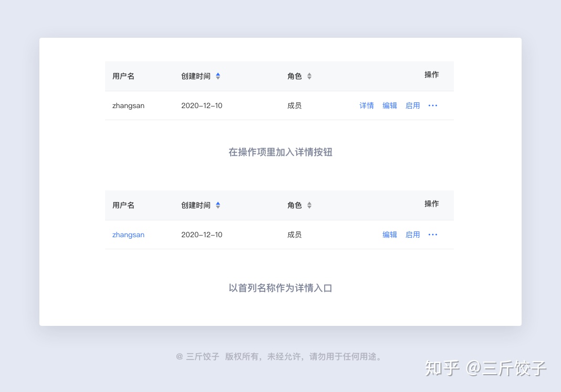
Task: Open more actions ellipsis in top table row
Action: [x=433, y=105]
